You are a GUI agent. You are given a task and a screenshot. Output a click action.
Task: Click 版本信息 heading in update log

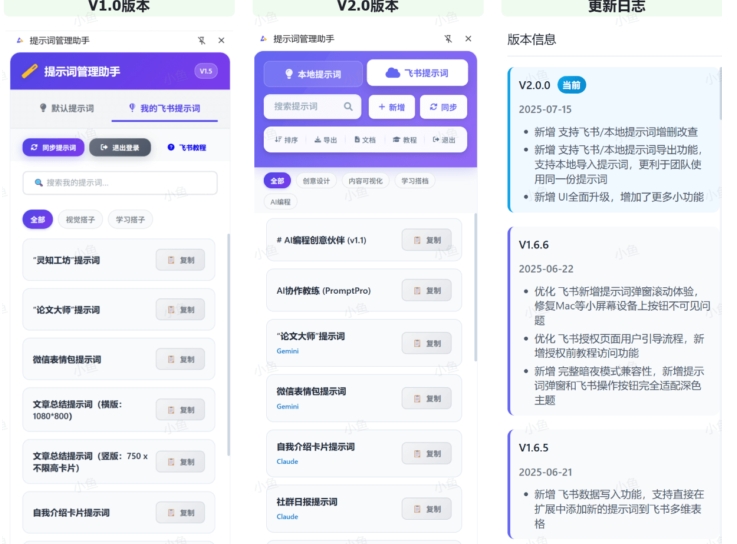[x=532, y=39]
